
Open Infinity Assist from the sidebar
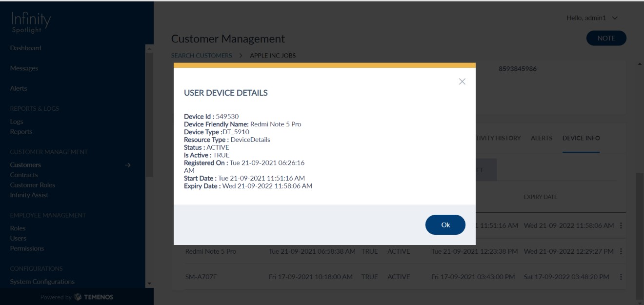click(29, 195)
